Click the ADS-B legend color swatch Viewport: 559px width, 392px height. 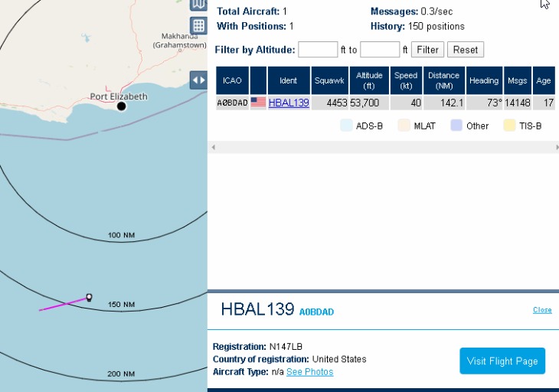coord(346,126)
